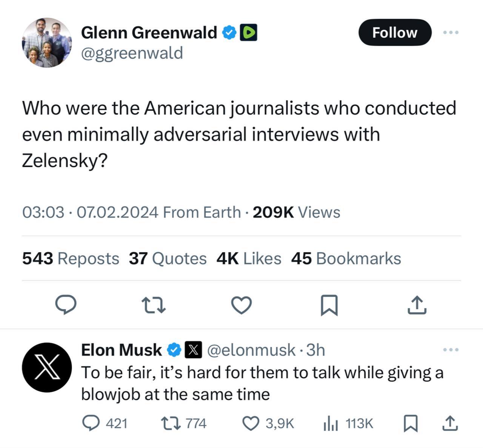
Task: Click Glenn Greenwald's blue verified badge
Action: (x=229, y=33)
